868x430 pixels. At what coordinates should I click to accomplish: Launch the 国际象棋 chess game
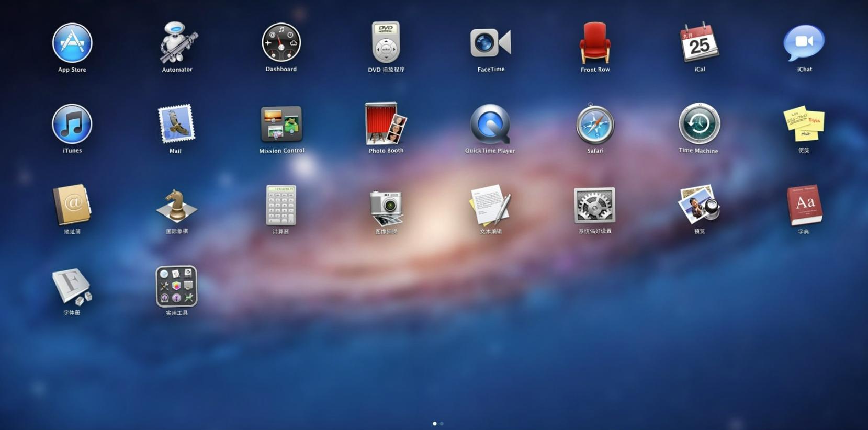coord(177,206)
